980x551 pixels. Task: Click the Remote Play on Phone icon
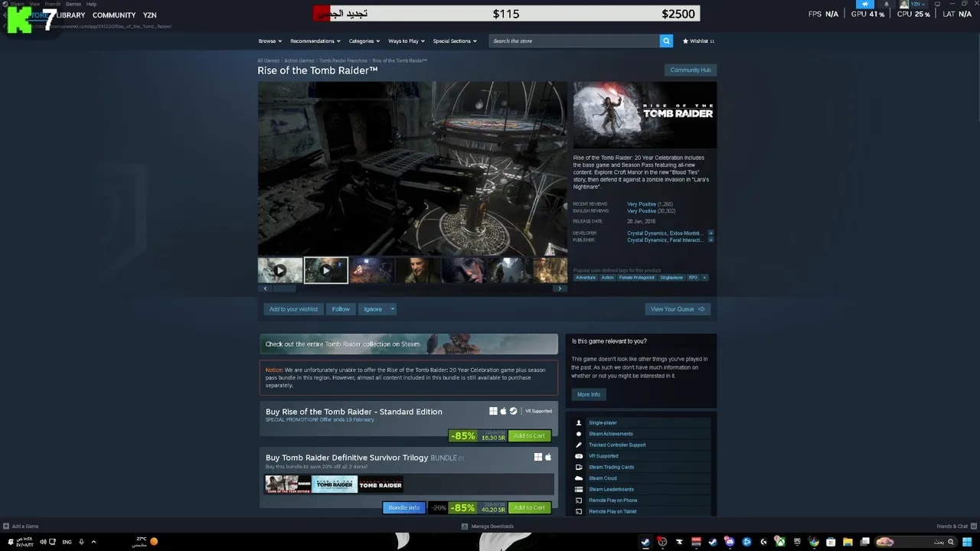click(579, 500)
